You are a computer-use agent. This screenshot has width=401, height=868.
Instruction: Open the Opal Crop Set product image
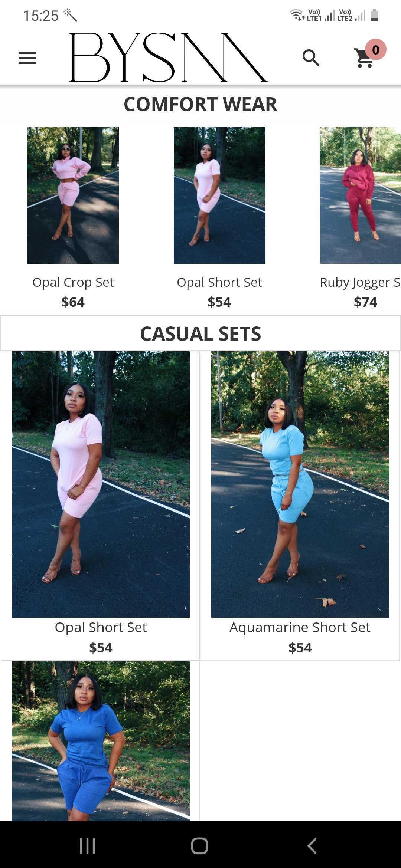73,195
